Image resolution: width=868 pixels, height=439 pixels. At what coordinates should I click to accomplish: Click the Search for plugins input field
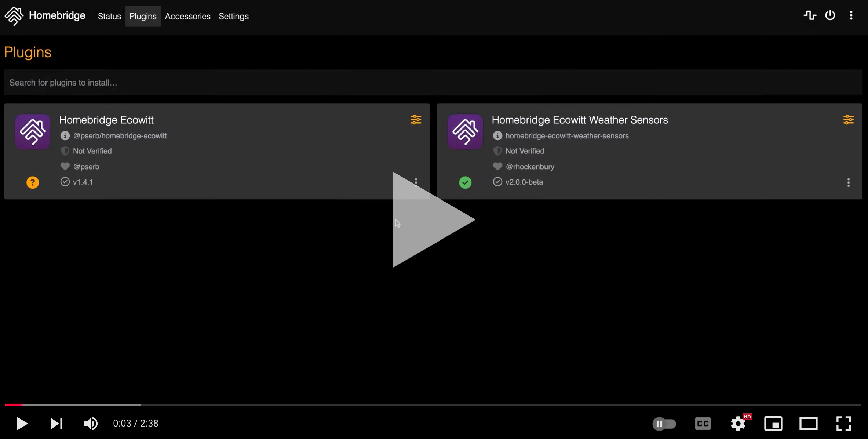(x=433, y=83)
